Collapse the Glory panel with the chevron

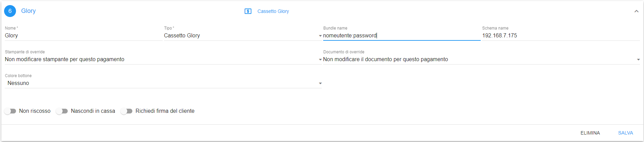point(636,11)
